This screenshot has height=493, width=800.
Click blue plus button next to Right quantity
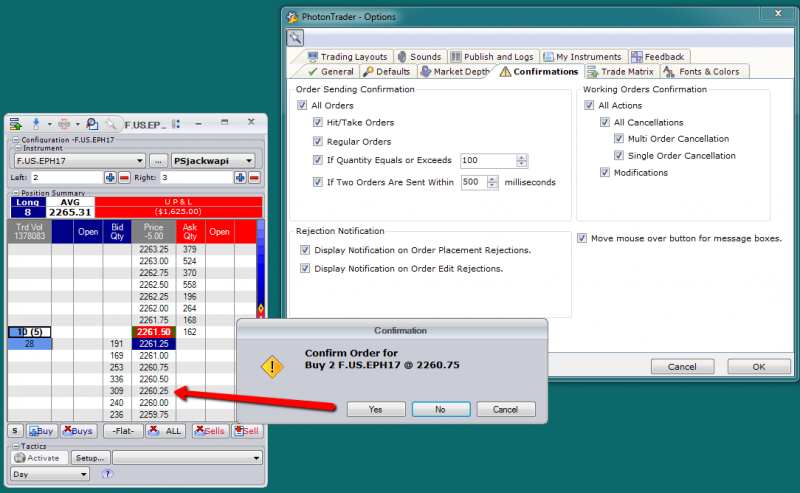[240, 178]
